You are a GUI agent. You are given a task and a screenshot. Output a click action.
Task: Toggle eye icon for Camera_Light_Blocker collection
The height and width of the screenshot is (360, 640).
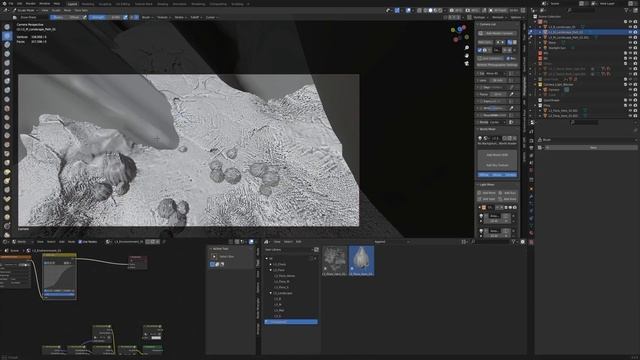(x=630, y=84)
